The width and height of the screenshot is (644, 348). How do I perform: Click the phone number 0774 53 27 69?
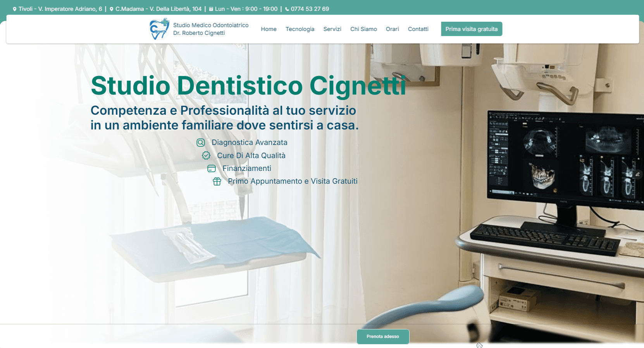pos(310,9)
